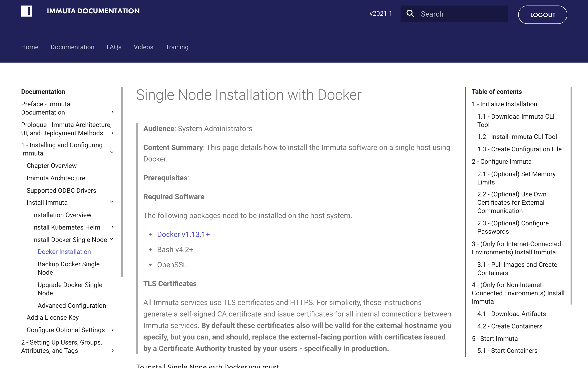The image size is (588, 368).
Task: Jump to 4.2 - Create Containers
Action: point(510,326)
